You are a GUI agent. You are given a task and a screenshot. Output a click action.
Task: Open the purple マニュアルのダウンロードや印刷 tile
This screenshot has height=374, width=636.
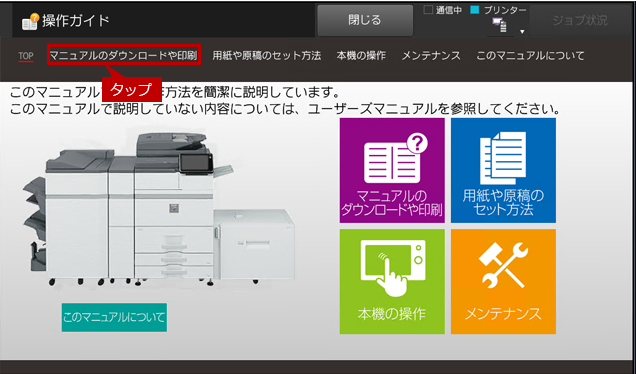coord(392,170)
